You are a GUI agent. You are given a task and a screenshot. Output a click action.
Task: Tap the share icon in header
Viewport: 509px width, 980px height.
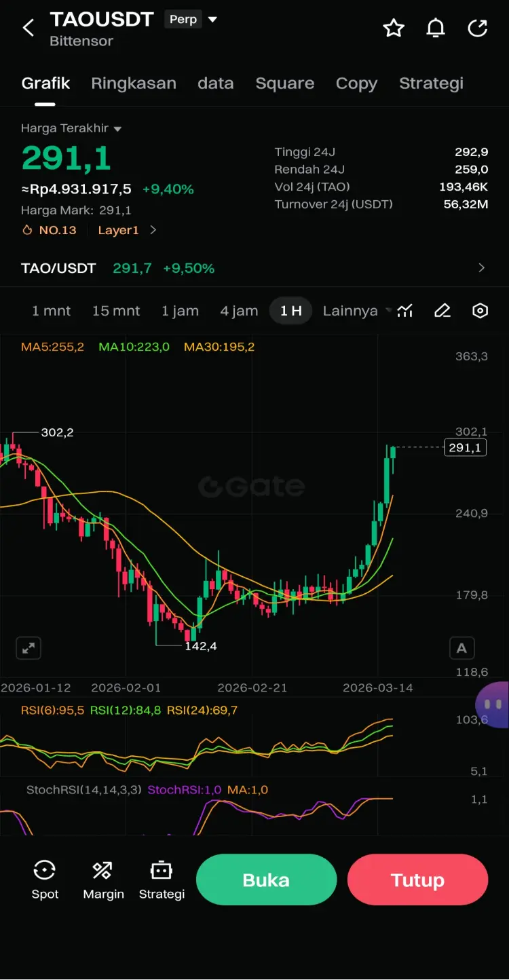click(478, 28)
